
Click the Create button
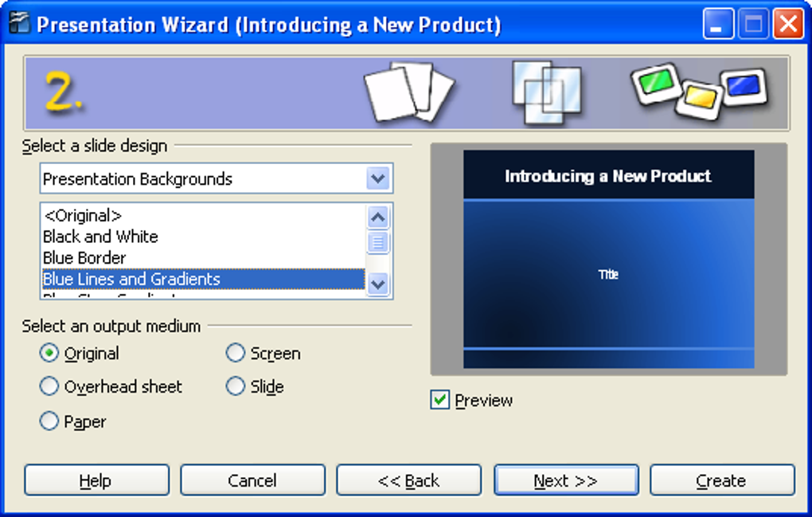coord(722,480)
